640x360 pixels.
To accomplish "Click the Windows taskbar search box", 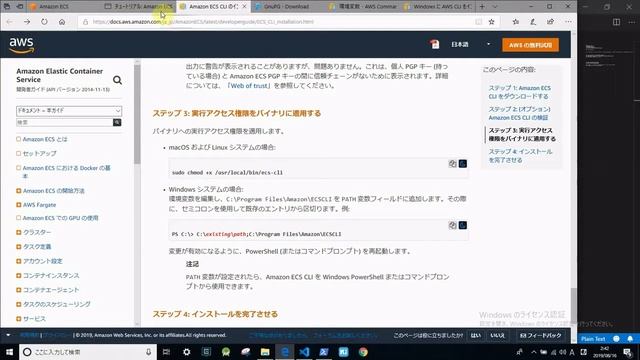I will (88, 351).
